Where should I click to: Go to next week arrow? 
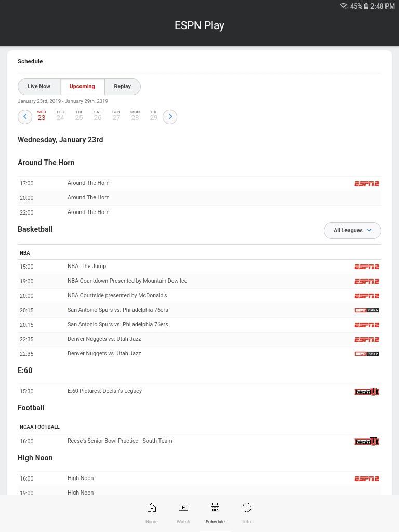pos(170,117)
